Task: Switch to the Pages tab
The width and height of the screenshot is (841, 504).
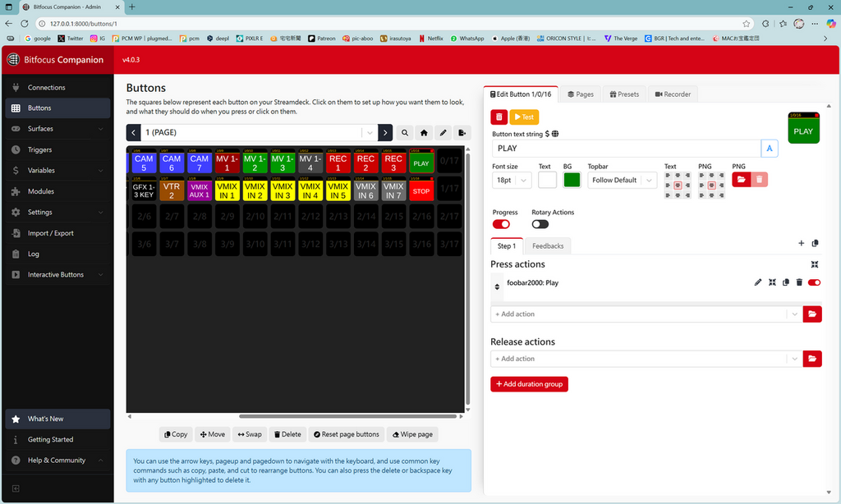Action: (581, 94)
